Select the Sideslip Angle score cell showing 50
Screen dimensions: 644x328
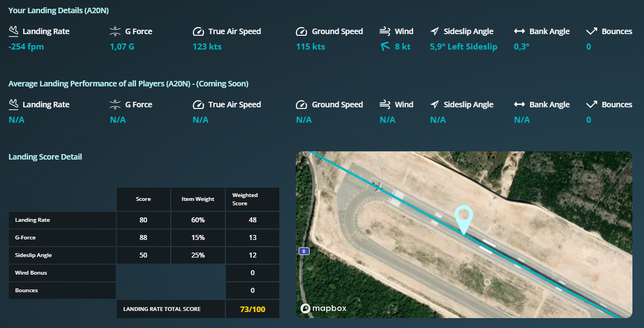pos(143,255)
